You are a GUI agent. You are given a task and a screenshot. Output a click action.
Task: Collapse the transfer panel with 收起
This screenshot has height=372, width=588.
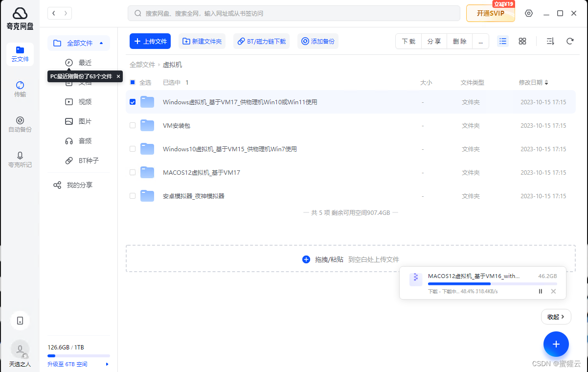(556, 317)
